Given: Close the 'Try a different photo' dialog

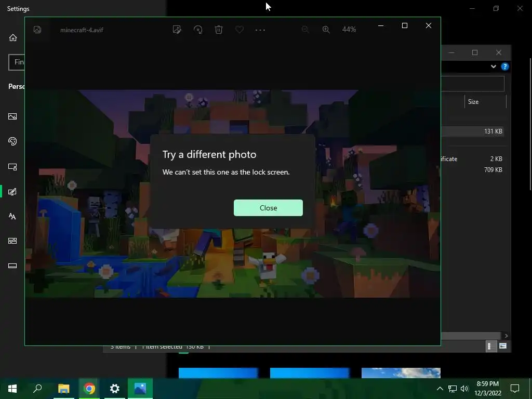Looking at the screenshot, I should (x=268, y=208).
